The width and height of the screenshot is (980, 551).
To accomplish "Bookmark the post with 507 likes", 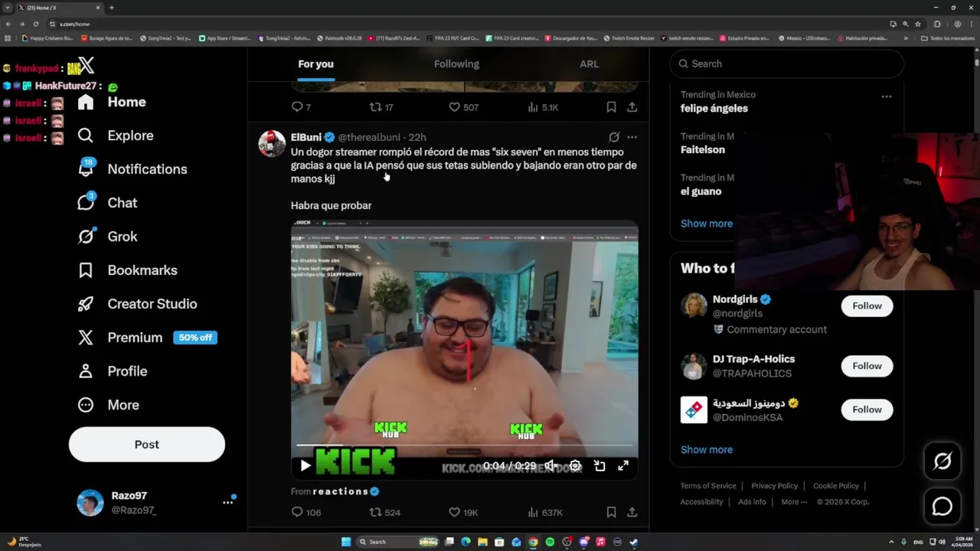I will 611,107.
